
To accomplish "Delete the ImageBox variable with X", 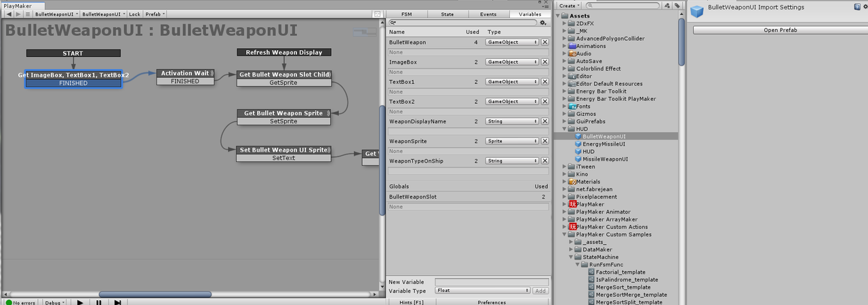I will (545, 62).
